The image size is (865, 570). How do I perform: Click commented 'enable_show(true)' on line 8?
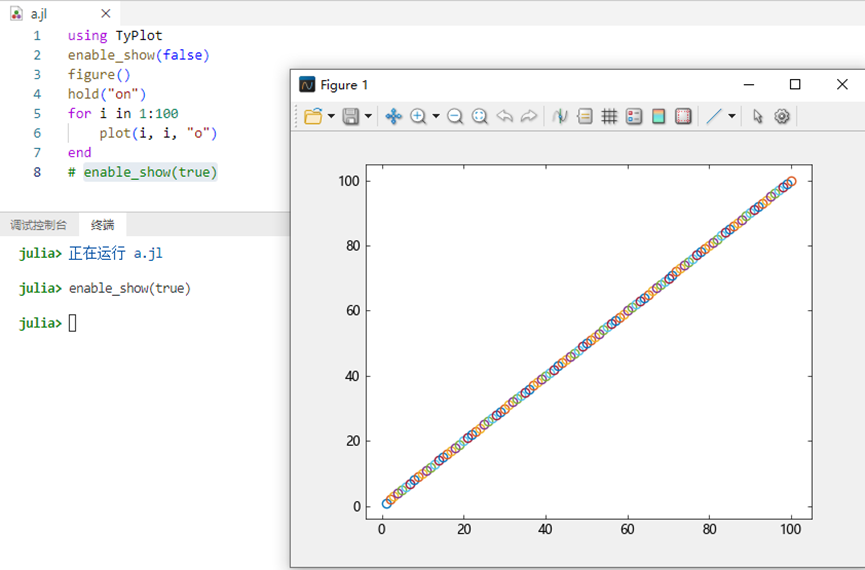tap(151, 172)
